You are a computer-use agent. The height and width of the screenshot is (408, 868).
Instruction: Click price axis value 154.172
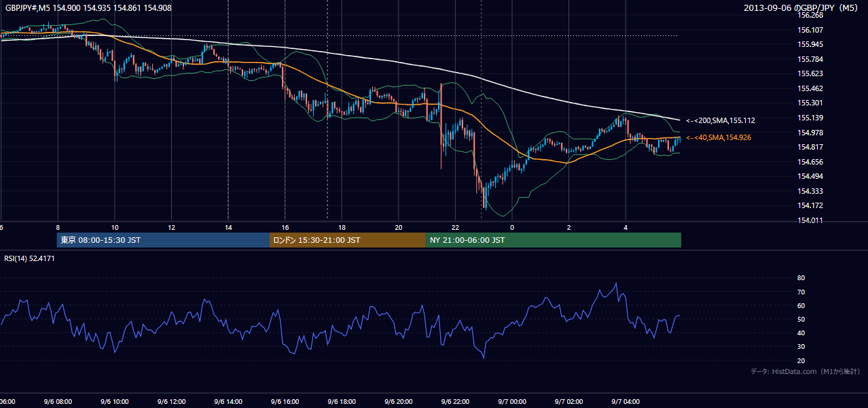tap(809, 205)
